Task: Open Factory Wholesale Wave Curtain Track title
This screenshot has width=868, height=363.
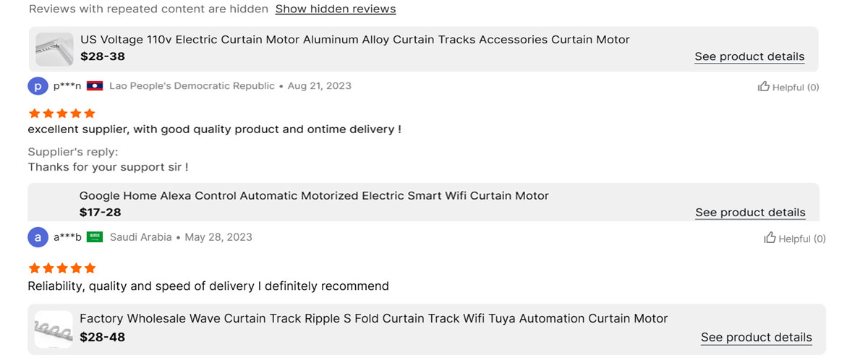Action: 373,319
